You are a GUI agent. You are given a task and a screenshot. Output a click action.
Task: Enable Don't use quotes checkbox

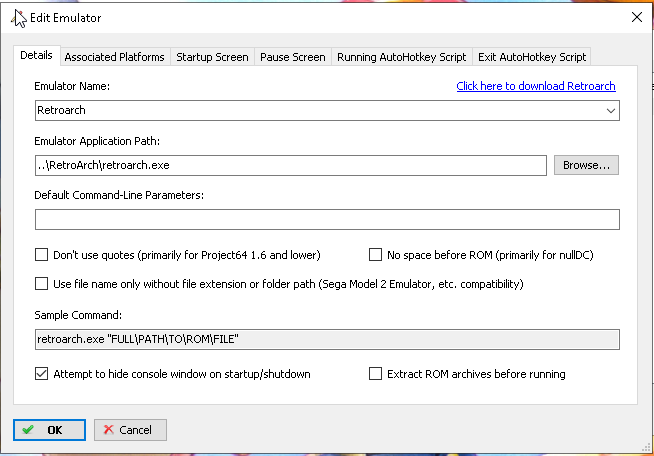[41, 254]
